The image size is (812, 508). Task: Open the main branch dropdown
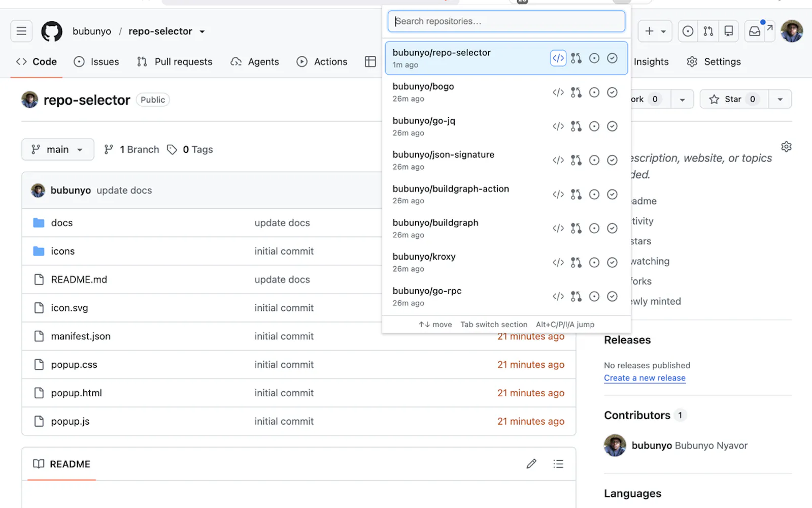pyautogui.click(x=58, y=149)
